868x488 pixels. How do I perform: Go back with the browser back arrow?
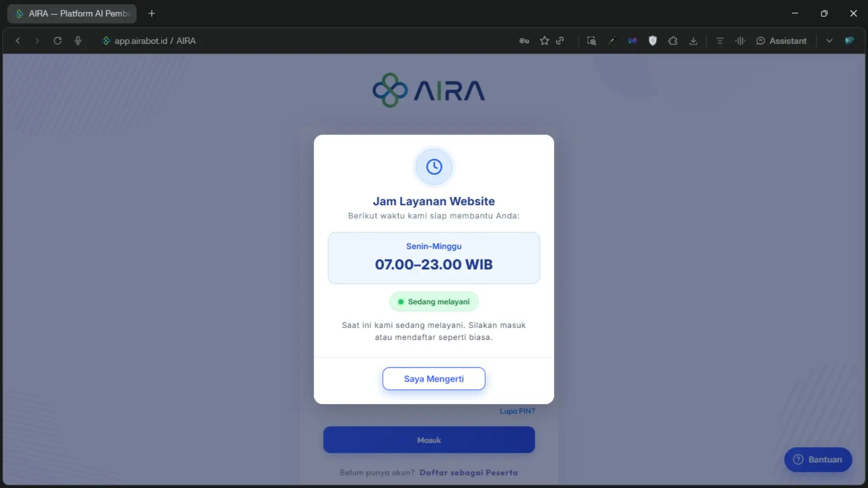tap(18, 41)
